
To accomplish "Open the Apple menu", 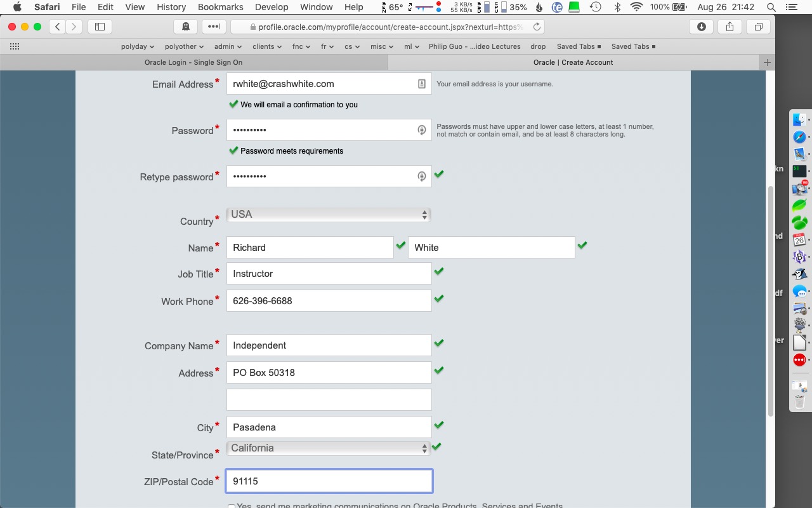I will pos(17,7).
